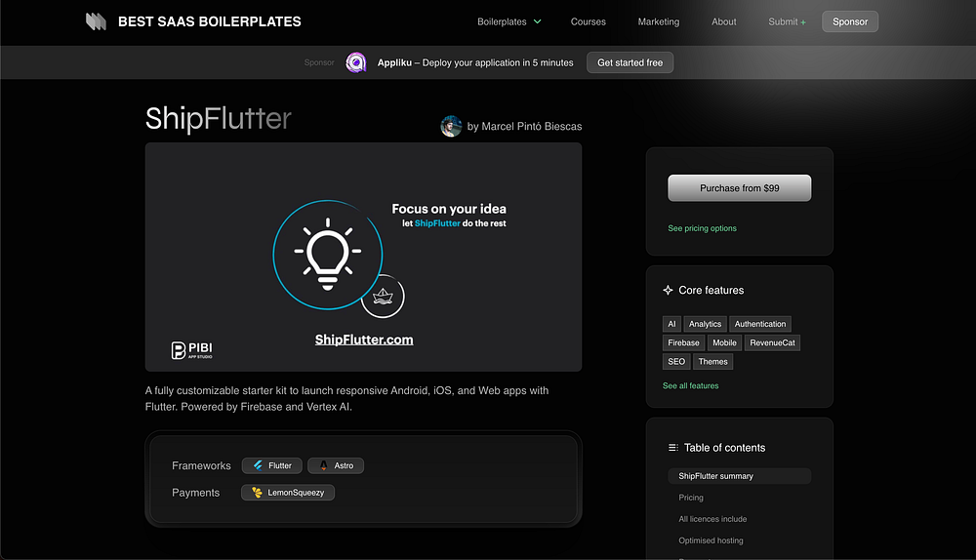Click the Flutter framework tag

click(x=272, y=465)
